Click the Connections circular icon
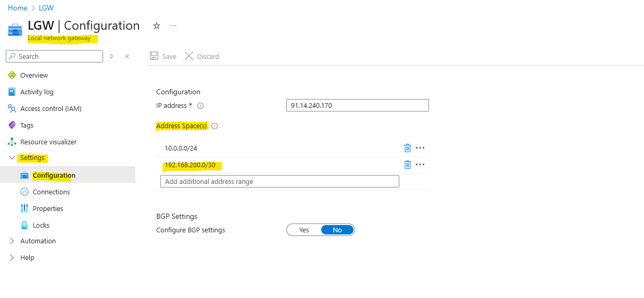 24,192
